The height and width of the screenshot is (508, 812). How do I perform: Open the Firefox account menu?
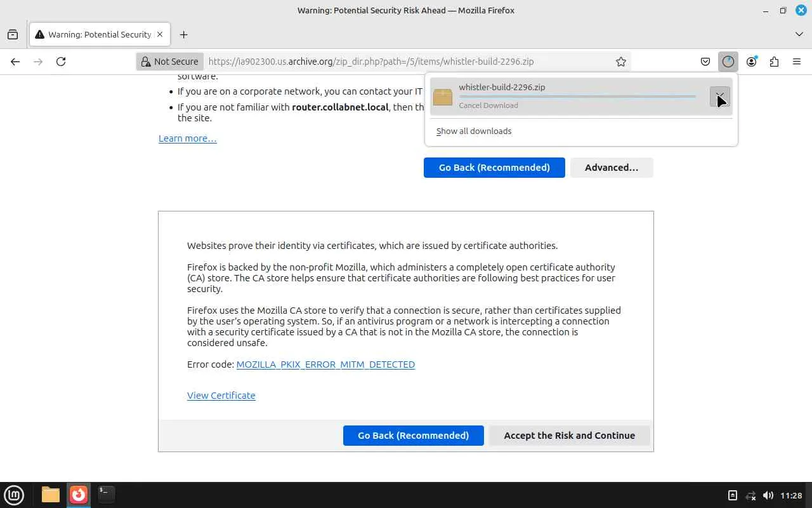pos(751,62)
